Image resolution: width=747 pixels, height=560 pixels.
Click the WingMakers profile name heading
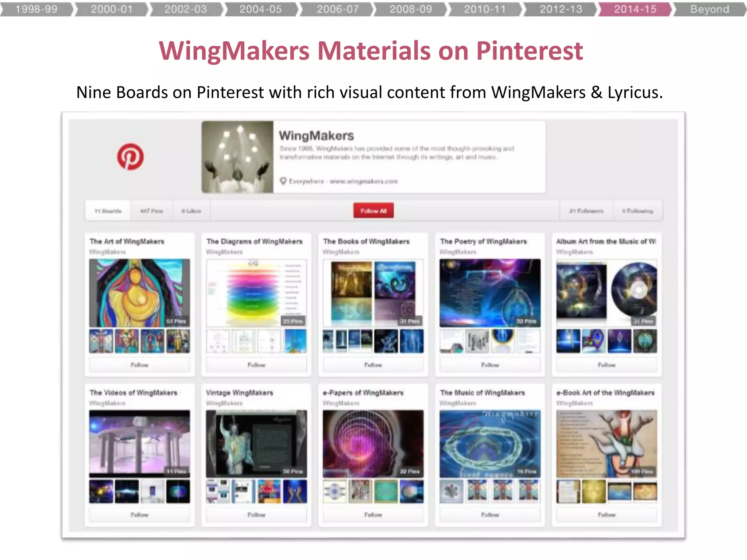316,136
